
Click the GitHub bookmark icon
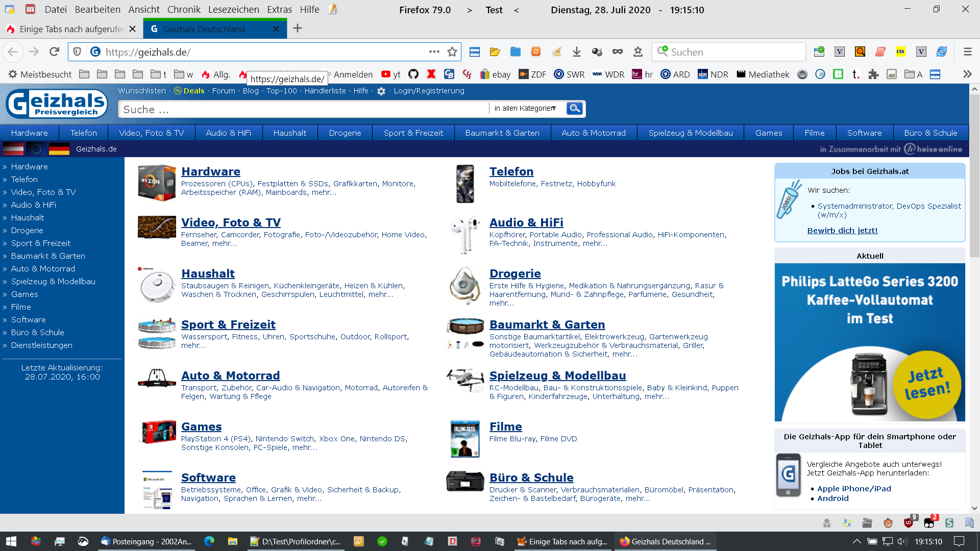pos(413,74)
